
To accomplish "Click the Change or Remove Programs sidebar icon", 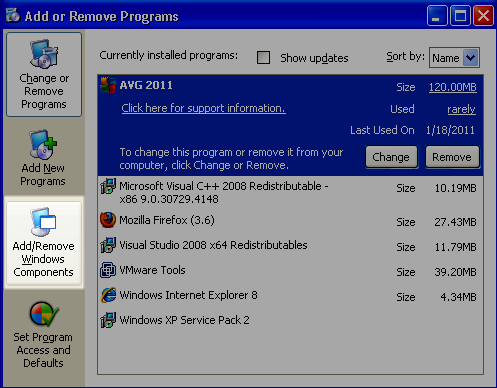I will 44,53.
